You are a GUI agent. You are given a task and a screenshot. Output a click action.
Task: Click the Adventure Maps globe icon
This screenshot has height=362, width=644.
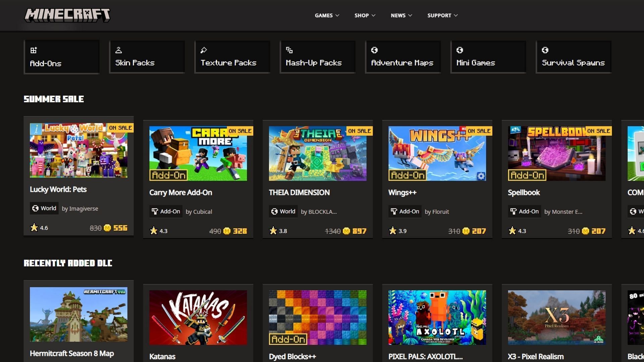(374, 50)
